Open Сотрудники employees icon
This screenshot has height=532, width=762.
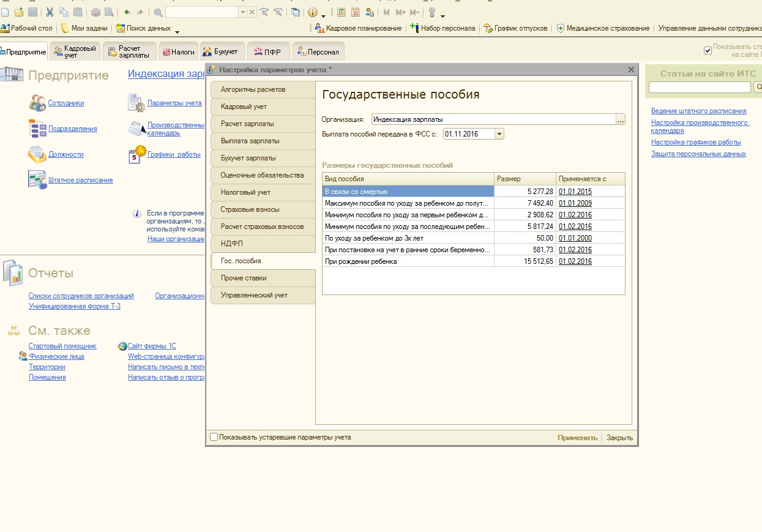point(37,103)
